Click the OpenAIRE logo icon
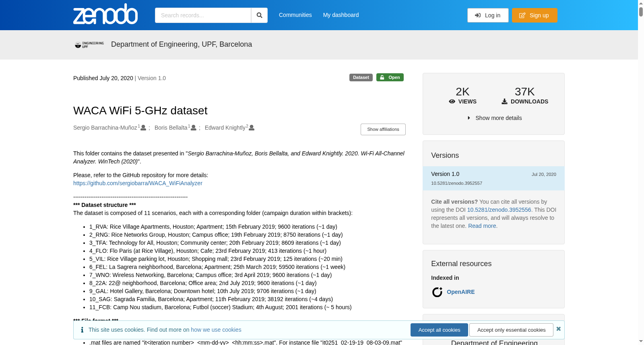This screenshot has width=644, height=345. (437, 292)
